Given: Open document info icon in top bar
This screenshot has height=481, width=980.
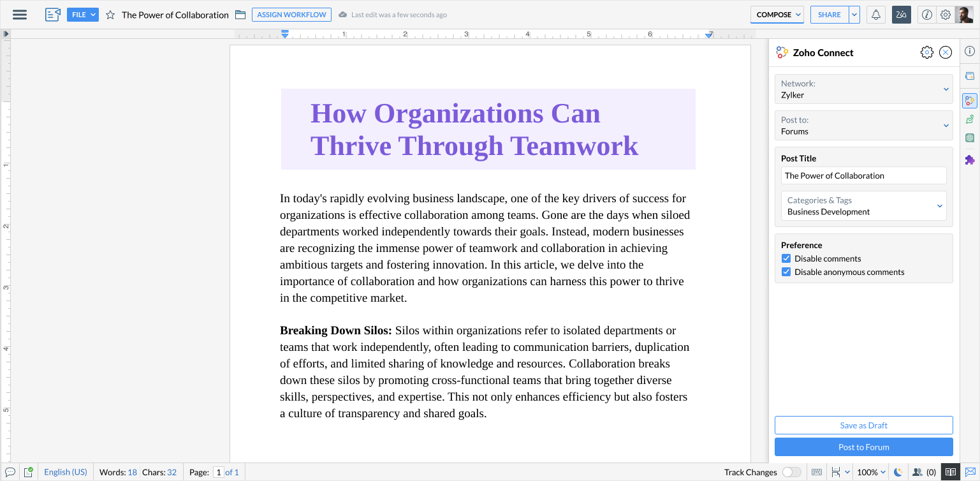Looking at the screenshot, I should [927, 15].
